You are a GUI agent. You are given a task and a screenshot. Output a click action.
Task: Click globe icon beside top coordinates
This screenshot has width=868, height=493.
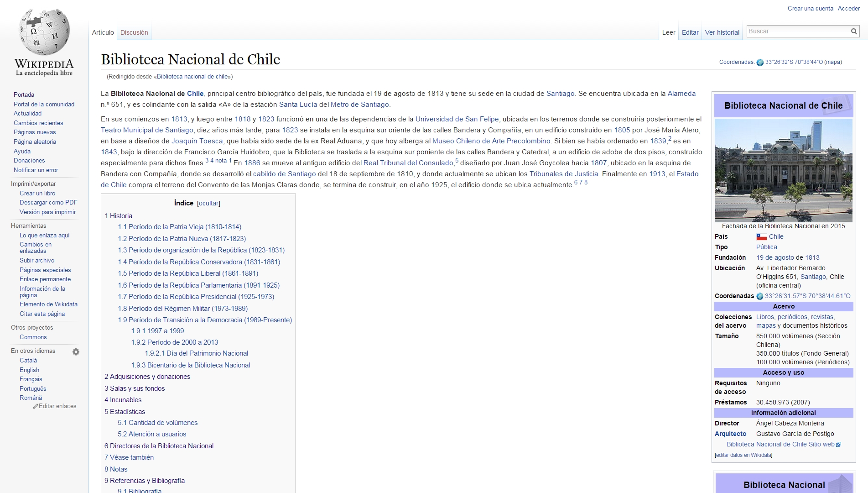click(x=760, y=63)
